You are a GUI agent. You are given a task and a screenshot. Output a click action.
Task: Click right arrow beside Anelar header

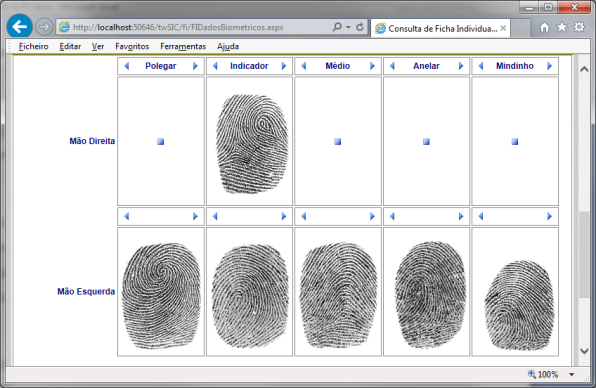(x=461, y=66)
